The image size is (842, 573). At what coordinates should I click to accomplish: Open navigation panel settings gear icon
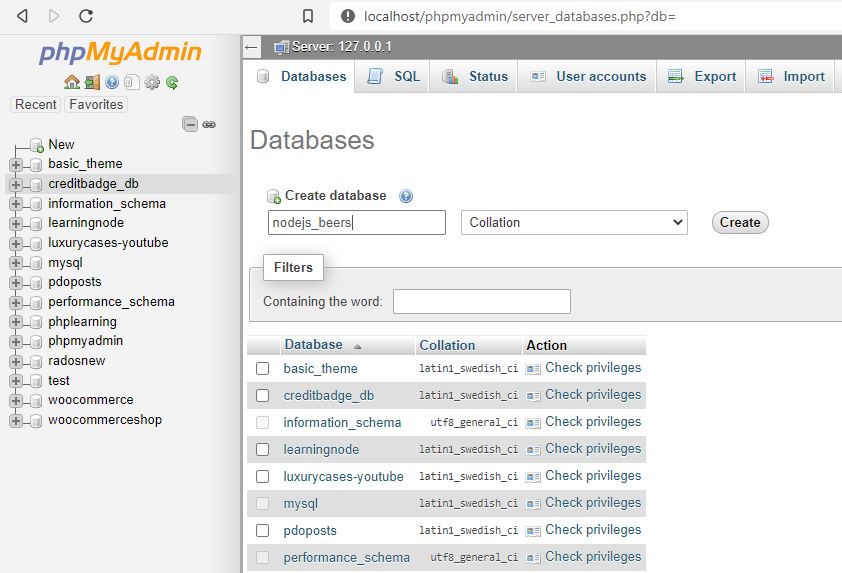(152, 82)
